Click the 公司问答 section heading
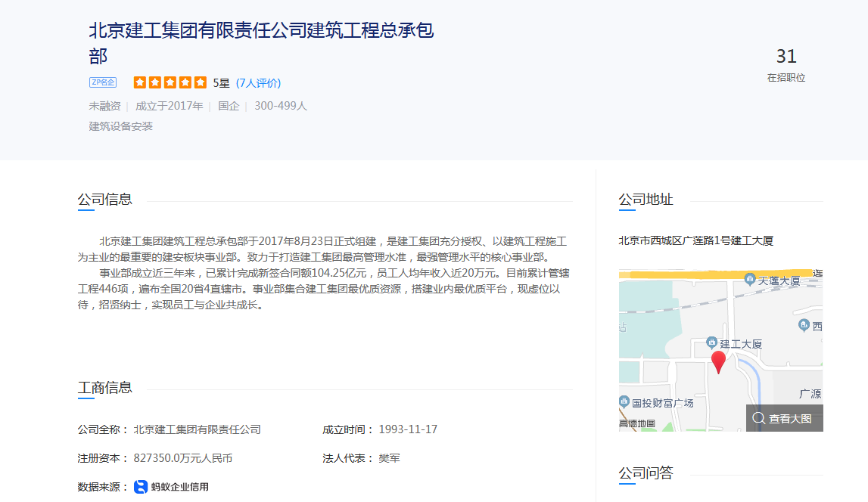 click(646, 473)
